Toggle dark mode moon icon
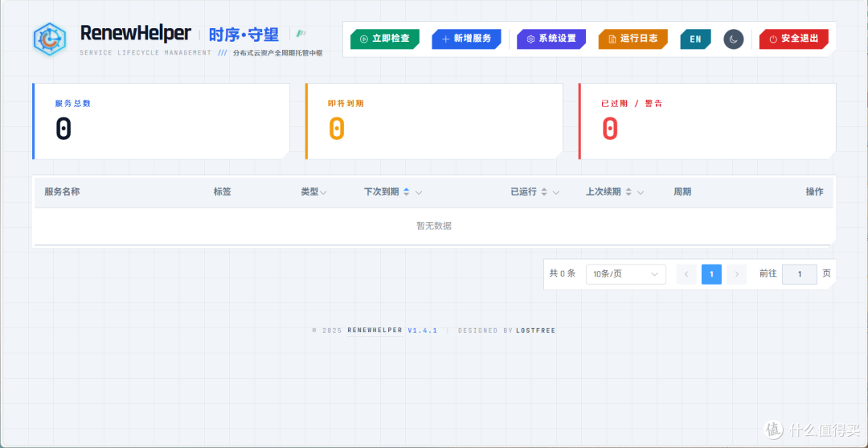The height and width of the screenshot is (448, 868). point(733,39)
